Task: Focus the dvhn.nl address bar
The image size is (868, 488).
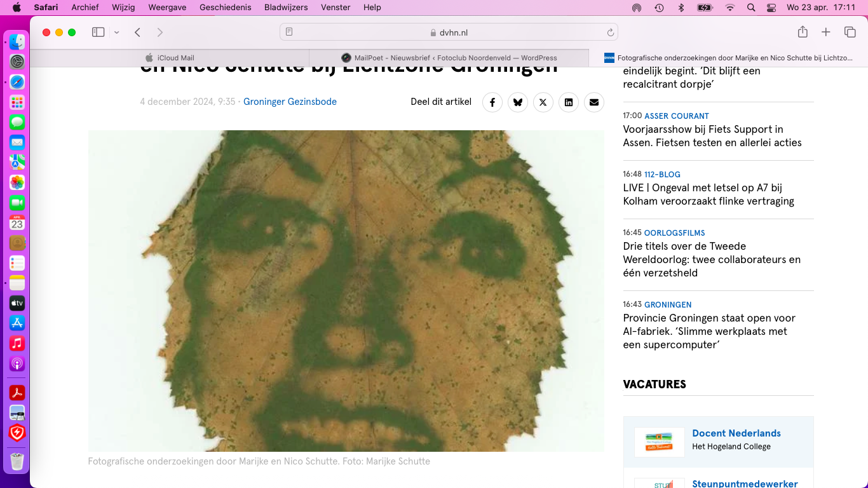Action: click(x=449, y=32)
